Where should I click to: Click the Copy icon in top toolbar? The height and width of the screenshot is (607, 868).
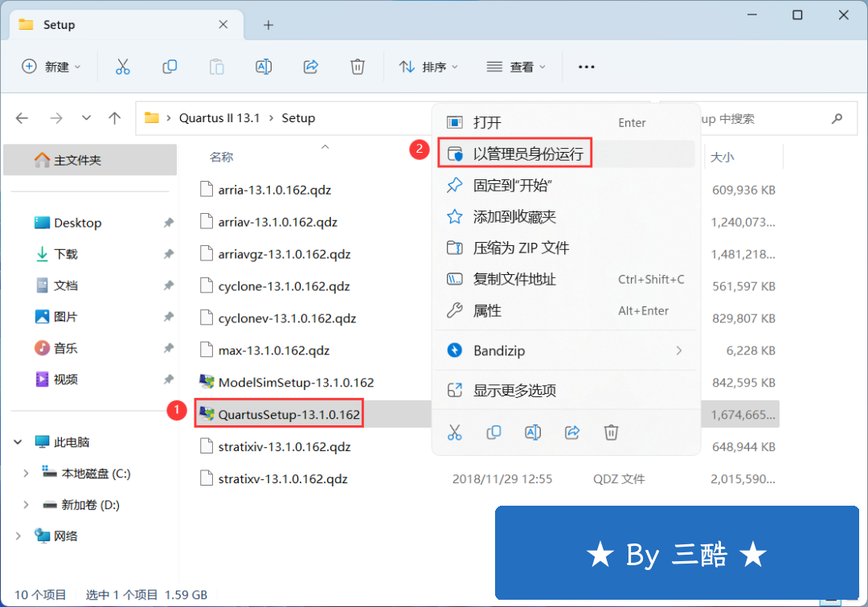click(170, 67)
